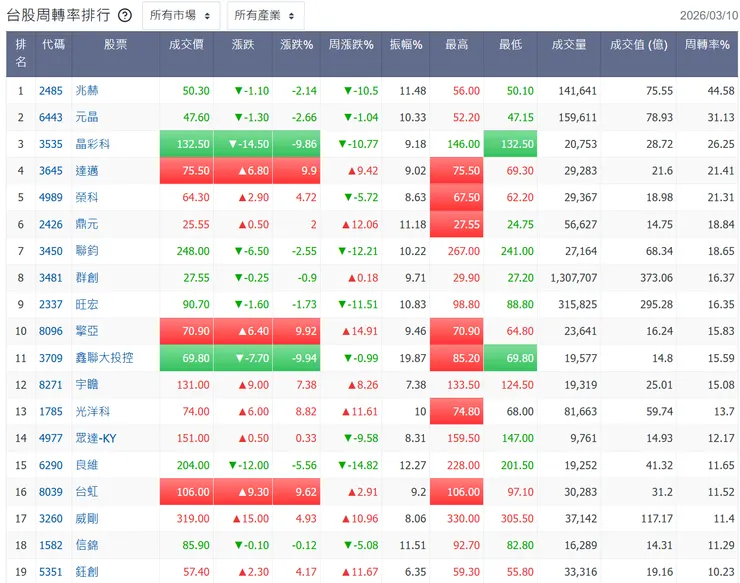Open stock code 3481 link

coord(50,278)
